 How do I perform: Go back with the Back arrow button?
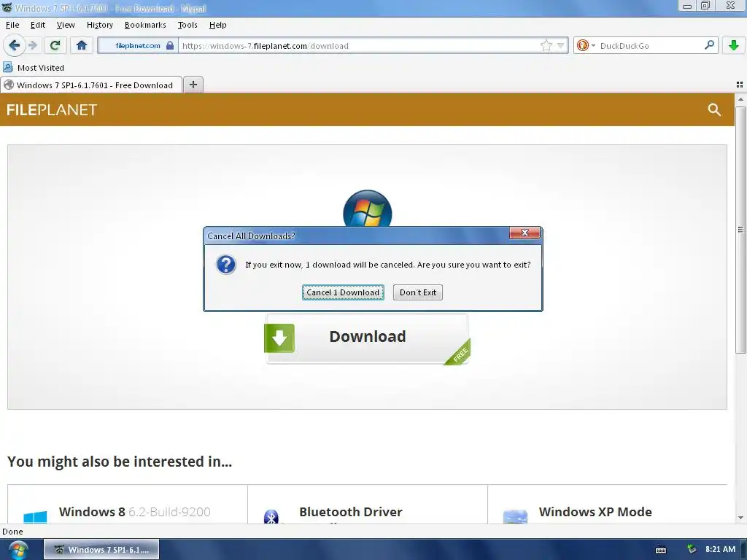[x=14, y=46]
